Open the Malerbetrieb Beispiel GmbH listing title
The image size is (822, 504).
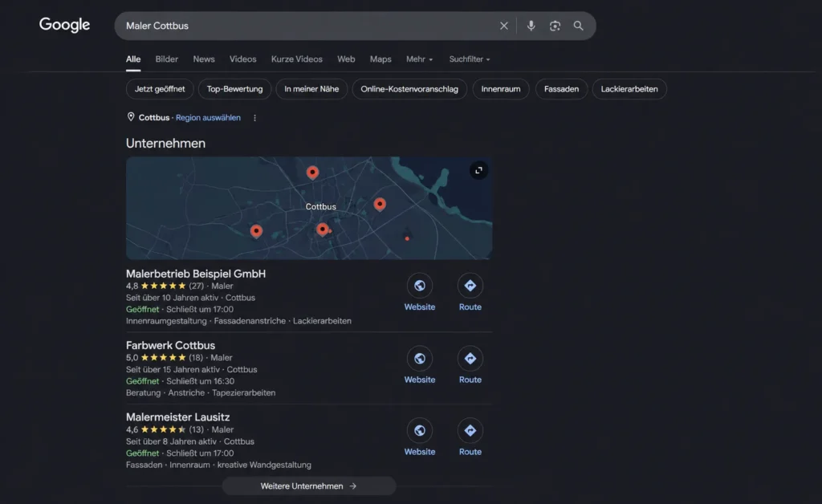pyautogui.click(x=196, y=274)
